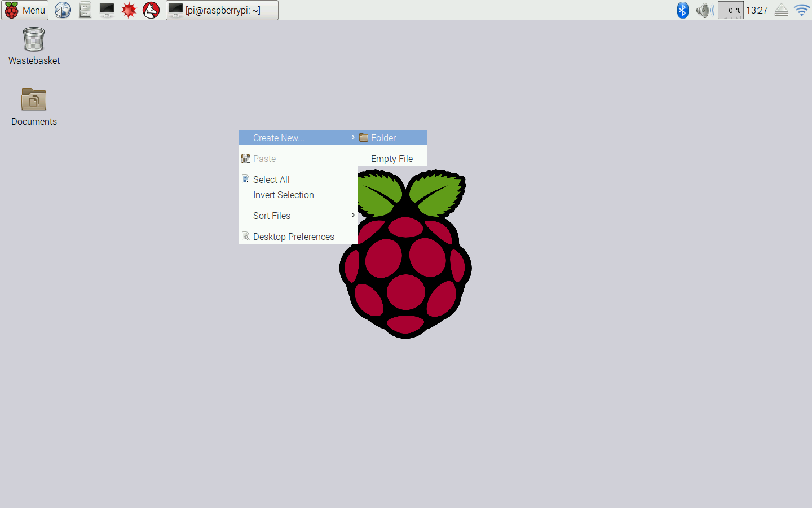Open the Mathematica red spiky icon

pyautogui.click(x=129, y=10)
